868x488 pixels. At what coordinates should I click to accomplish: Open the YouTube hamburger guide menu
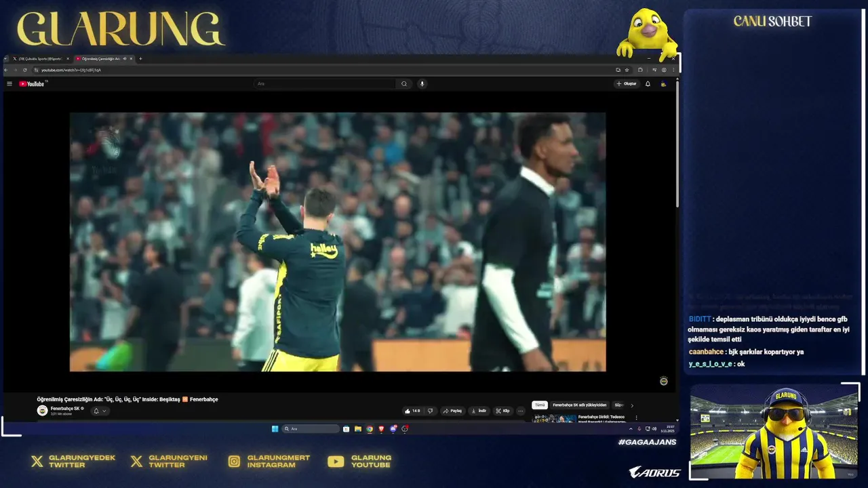click(9, 84)
